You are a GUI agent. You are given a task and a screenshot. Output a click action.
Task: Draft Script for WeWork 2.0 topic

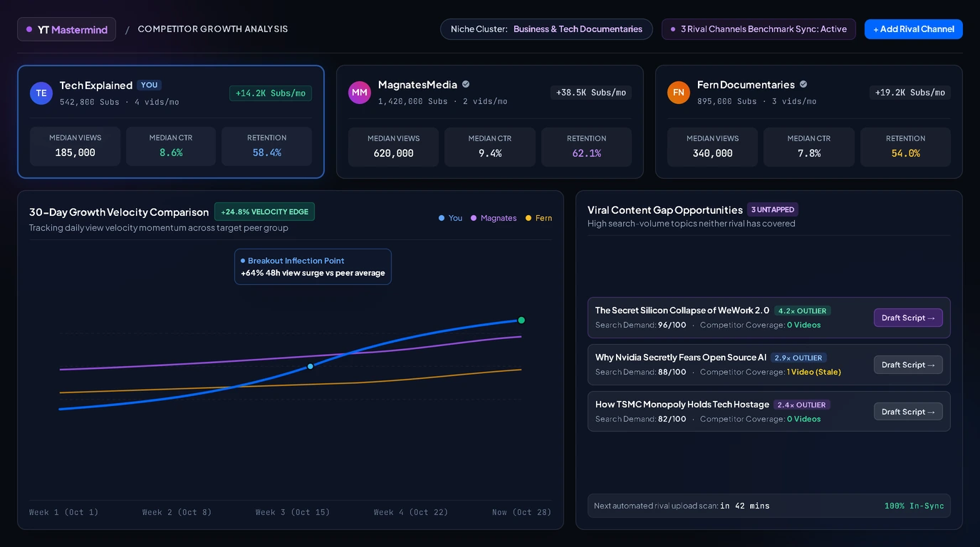[x=908, y=318]
